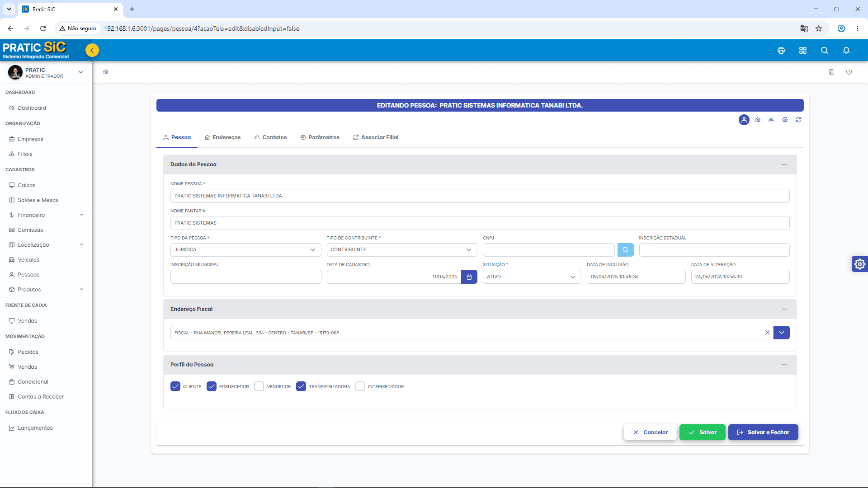
Task: Open a new browser tab
Action: [x=132, y=9]
